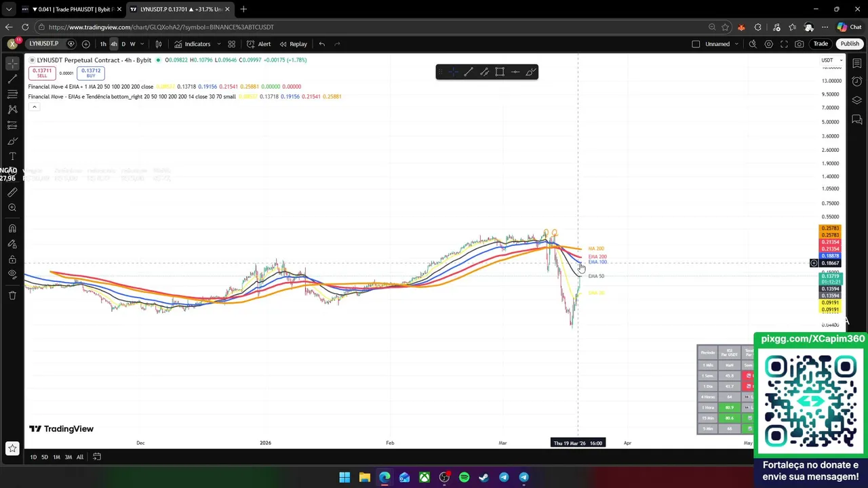868x488 pixels.
Task: Select the ruler measure tool
Action: 12,192
